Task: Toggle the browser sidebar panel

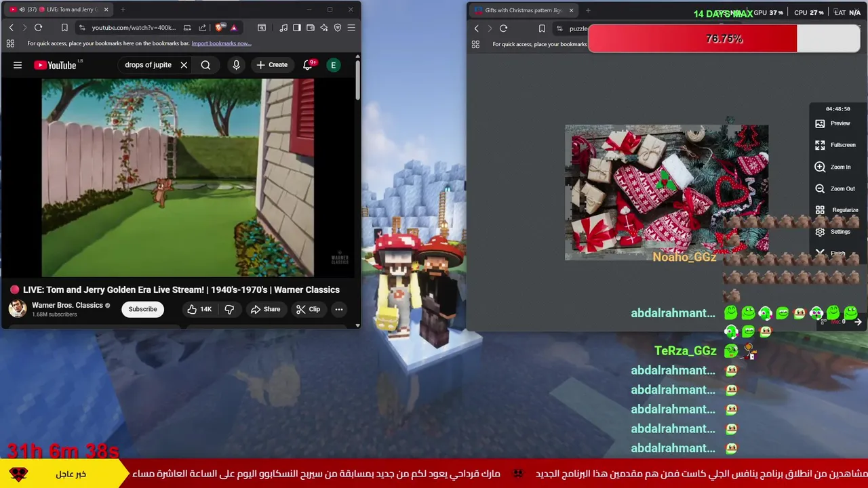Action: [x=297, y=28]
